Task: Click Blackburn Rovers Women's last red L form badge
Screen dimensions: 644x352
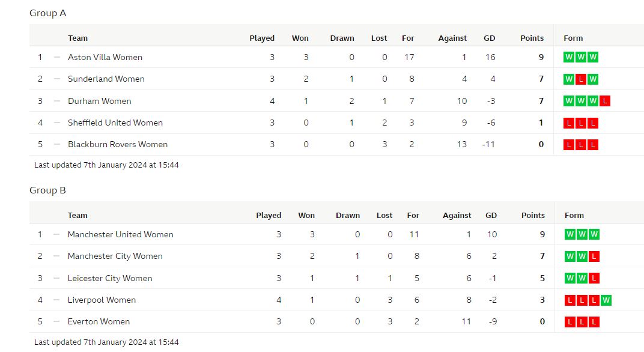Action: click(x=593, y=145)
